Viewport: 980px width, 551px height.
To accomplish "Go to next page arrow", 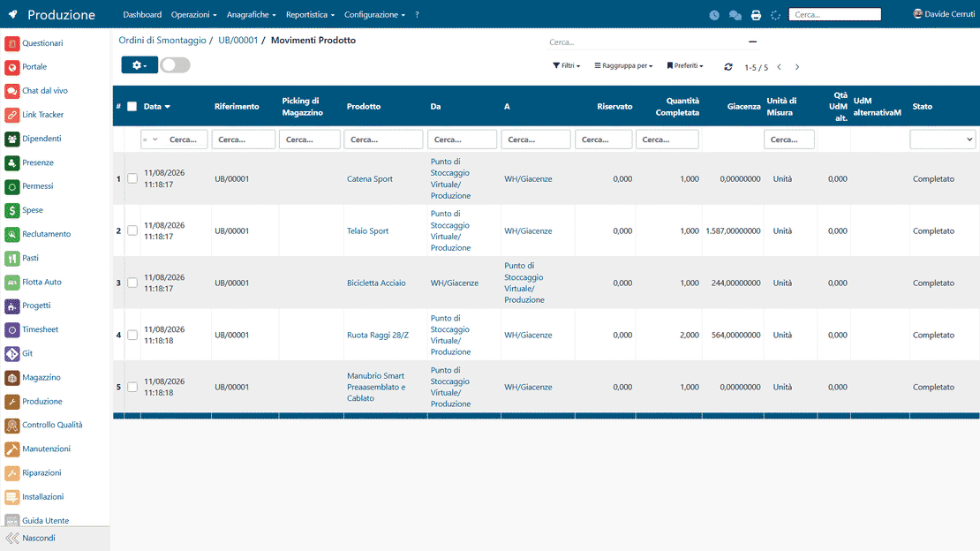I will pos(797,67).
